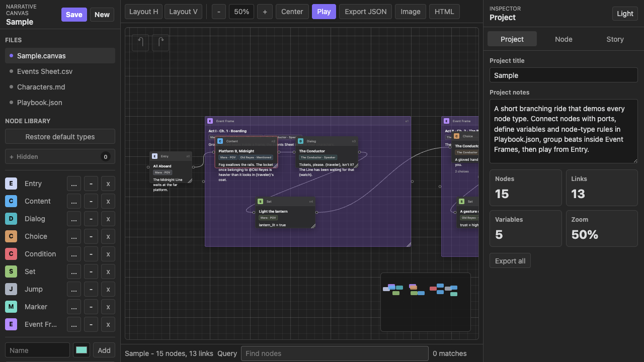Hide the Entry node type with minus
Screen dimensions: 644x362
pos(91,184)
